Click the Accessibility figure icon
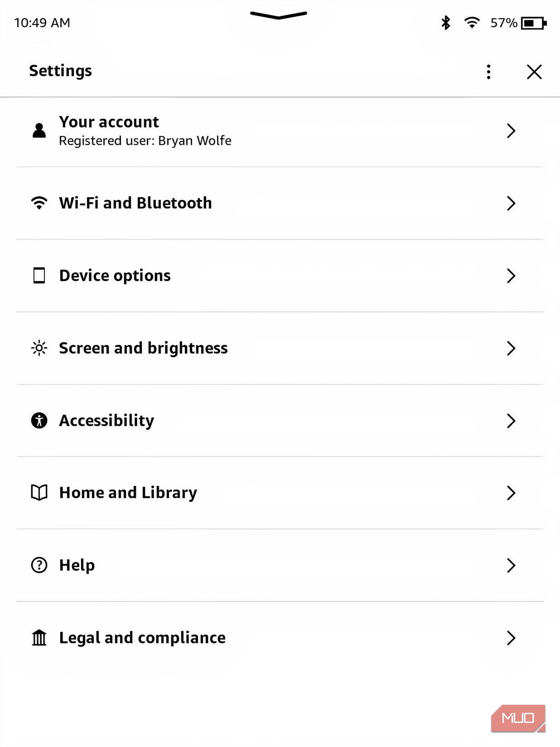Screen dimensions: 560x747 [39, 421]
